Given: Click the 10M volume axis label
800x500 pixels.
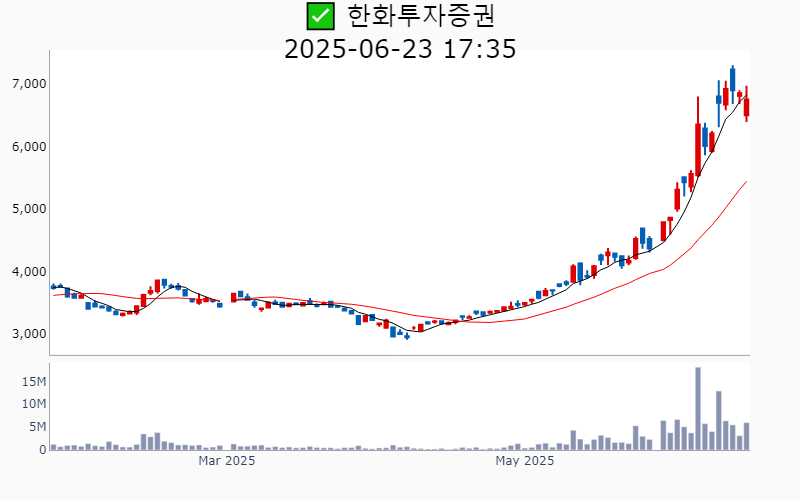Looking at the screenshot, I should click(x=34, y=404).
